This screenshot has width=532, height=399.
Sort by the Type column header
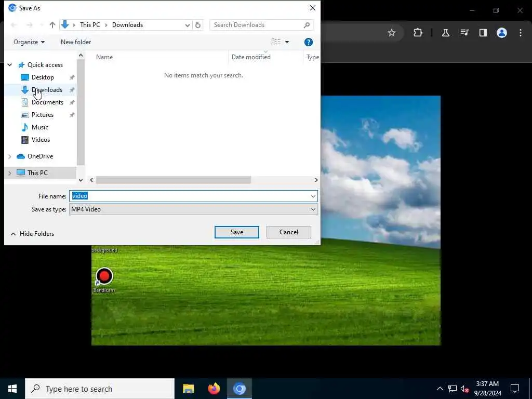312,57
